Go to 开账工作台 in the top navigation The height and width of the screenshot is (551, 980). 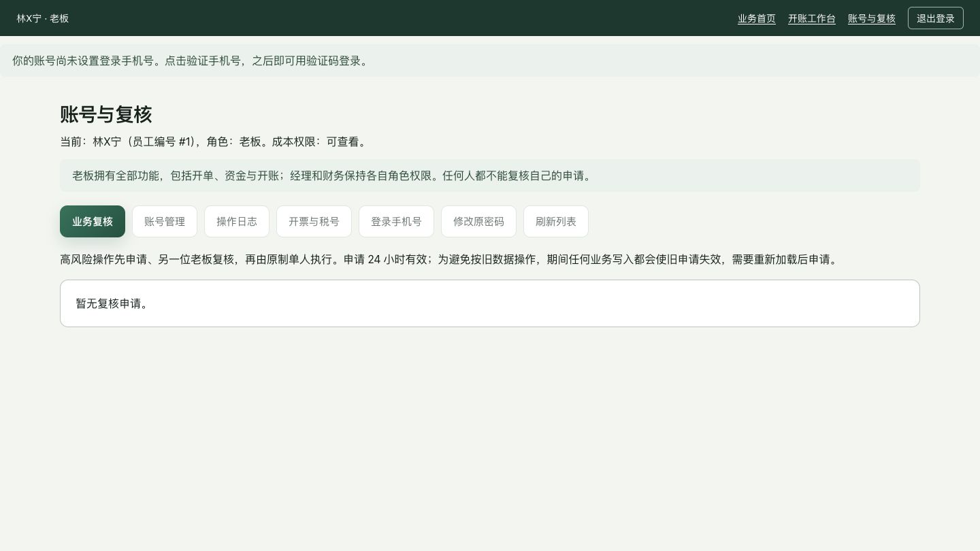812,18
